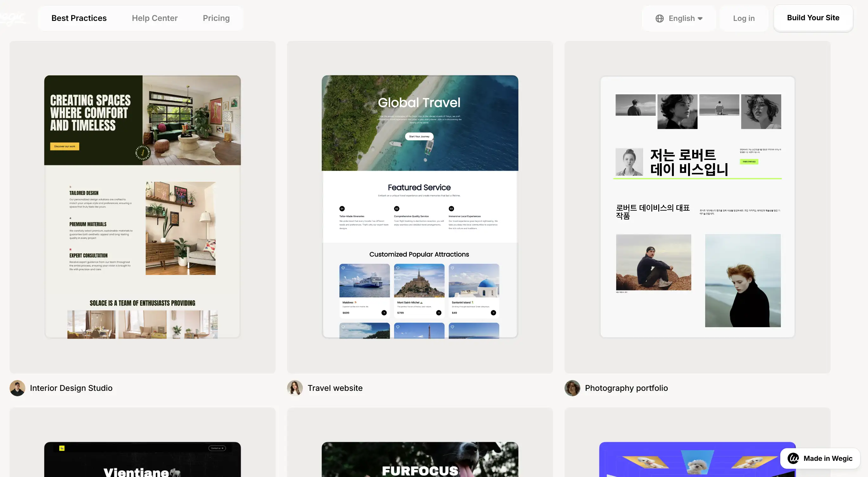This screenshot has height=477, width=868.
Task: Click the Contact us button in Vientiane preview
Action: click(x=217, y=448)
